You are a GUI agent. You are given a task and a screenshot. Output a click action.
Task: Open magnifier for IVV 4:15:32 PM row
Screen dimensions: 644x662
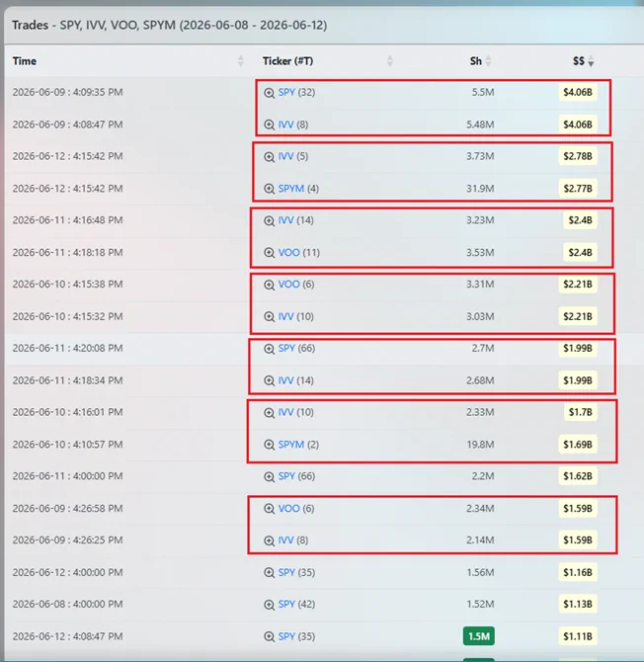pyautogui.click(x=269, y=316)
